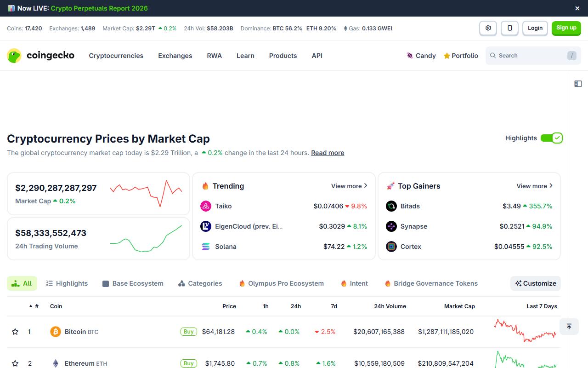The height and width of the screenshot is (368, 588).
Task: Click the Buy button for Bitcoin
Action: (x=189, y=332)
